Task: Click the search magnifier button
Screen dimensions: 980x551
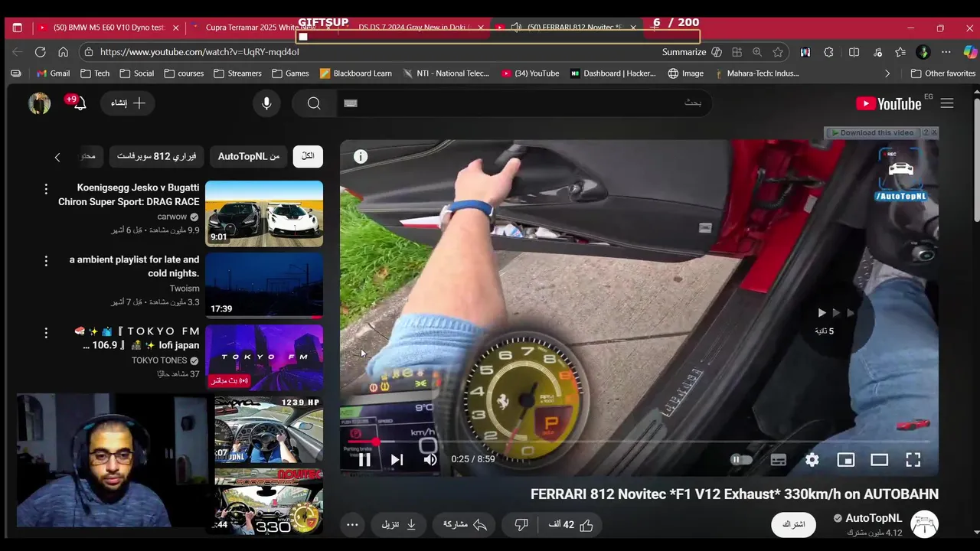Action: [314, 103]
